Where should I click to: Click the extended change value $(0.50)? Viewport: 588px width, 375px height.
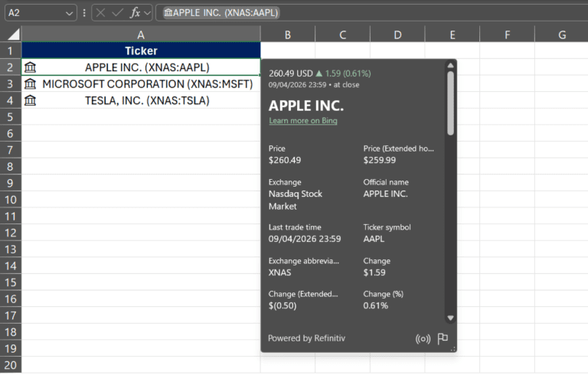[x=283, y=305]
